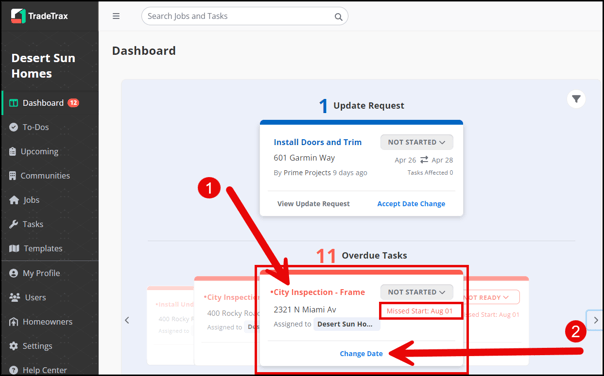Click the 601 Garmin Way address
This screenshot has width=604, height=376.
click(x=304, y=158)
